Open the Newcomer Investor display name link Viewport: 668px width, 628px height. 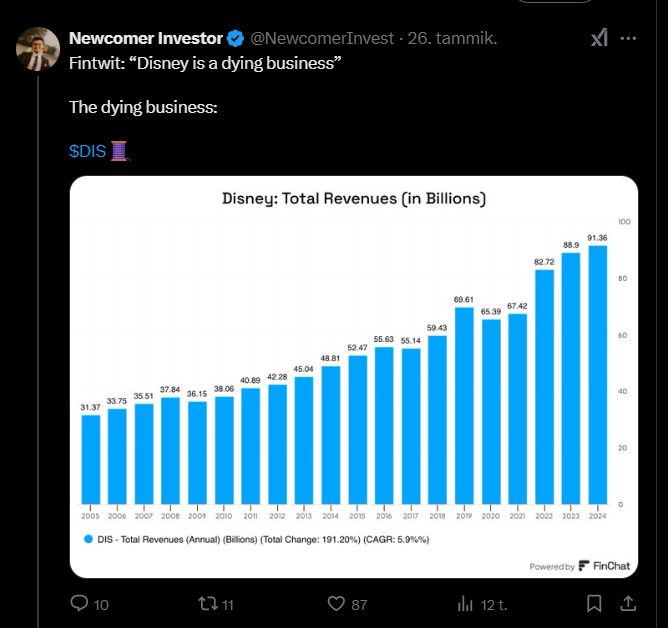(x=145, y=39)
